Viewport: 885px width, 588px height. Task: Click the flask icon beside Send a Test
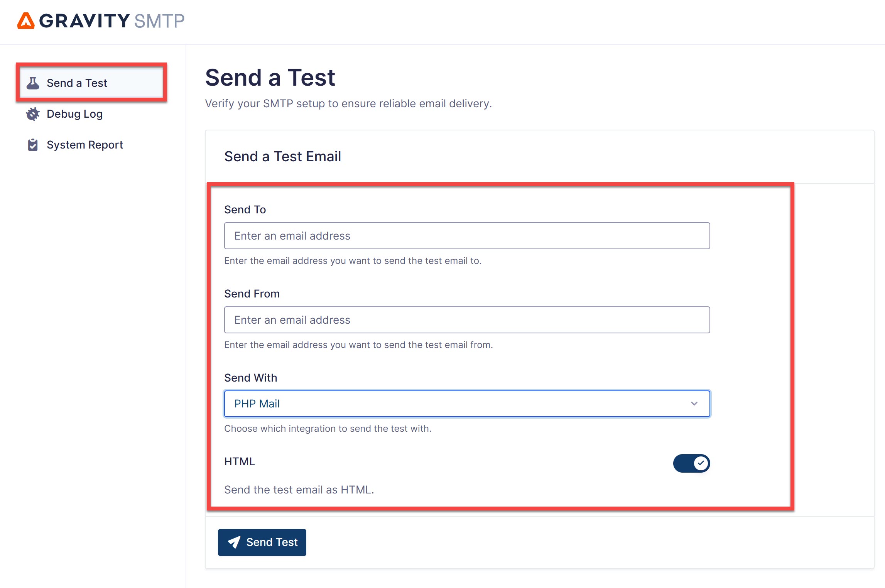point(33,83)
